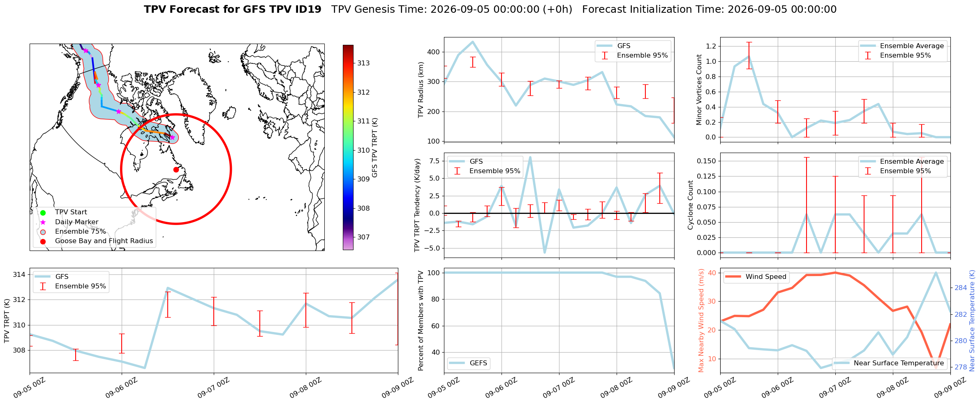The image size is (980, 404).
Task: Click the 100 tick on Percent of Members axis
Action: [x=434, y=273]
